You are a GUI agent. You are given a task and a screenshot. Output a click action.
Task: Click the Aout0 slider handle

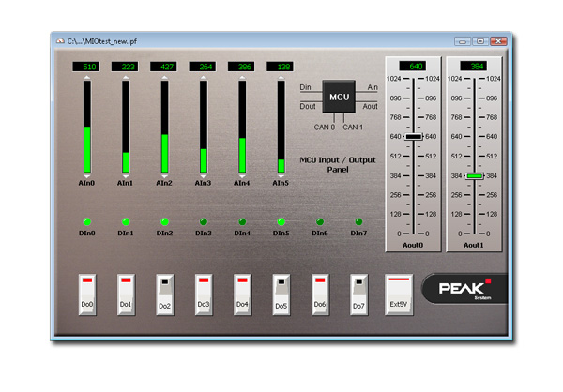point(413,136)
